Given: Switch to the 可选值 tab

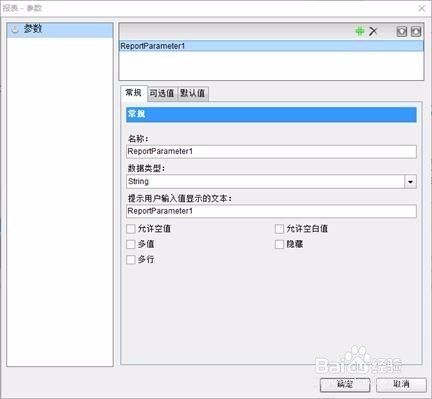Looking at the screenshot, I should (162, 93).
